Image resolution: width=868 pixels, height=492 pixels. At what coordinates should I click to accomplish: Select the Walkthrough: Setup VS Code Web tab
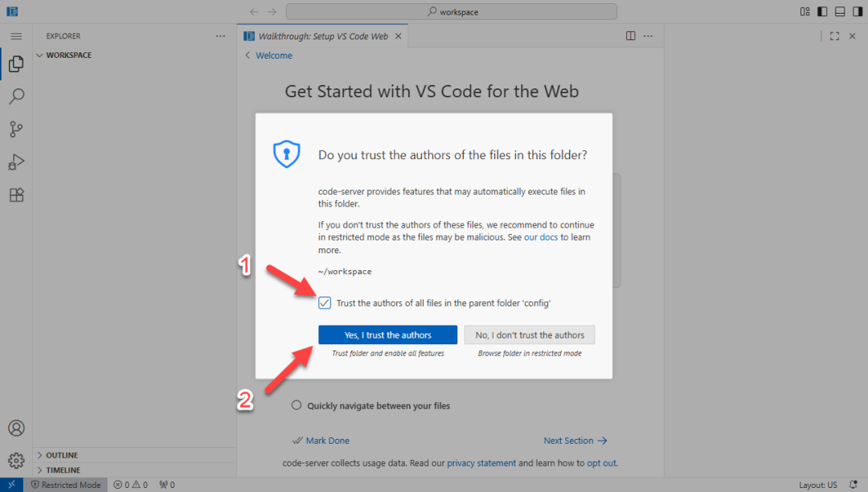[x=322, y=36]
